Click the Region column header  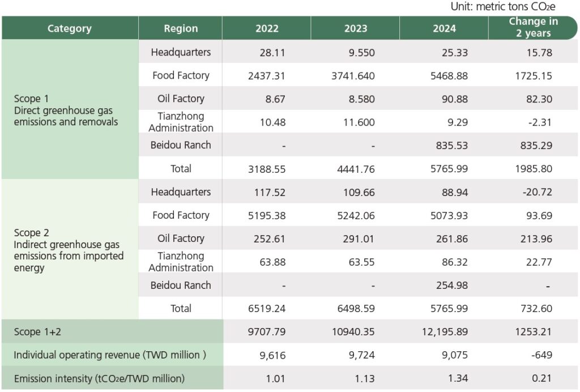(x=181, y=28)
